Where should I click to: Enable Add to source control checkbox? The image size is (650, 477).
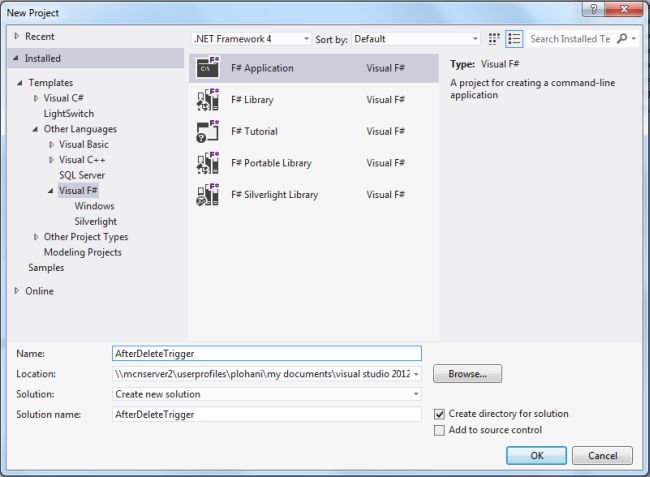coord(439,430)
